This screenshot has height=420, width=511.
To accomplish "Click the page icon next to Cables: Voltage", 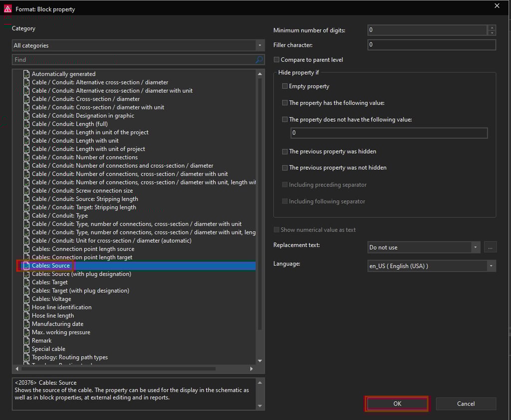I will tap(27, 299).
